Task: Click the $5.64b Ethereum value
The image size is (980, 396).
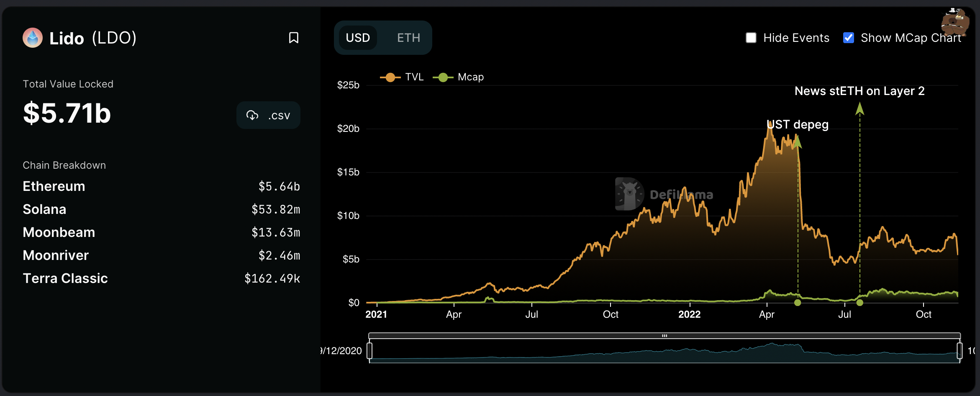Action: (279, 186)
